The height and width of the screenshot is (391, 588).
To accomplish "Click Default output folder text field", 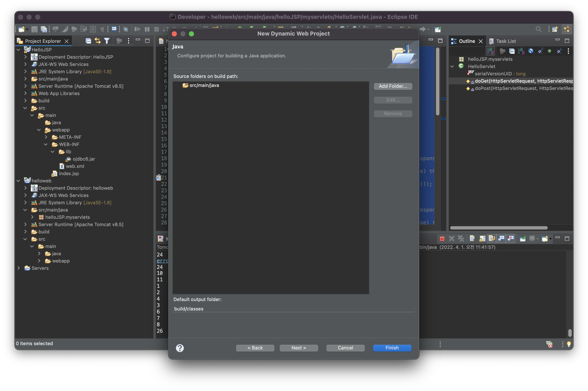I will tap(293, 309).
